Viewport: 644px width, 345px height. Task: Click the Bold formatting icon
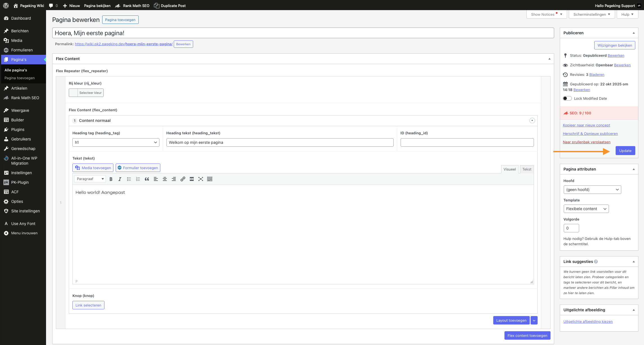pos(111,179)
